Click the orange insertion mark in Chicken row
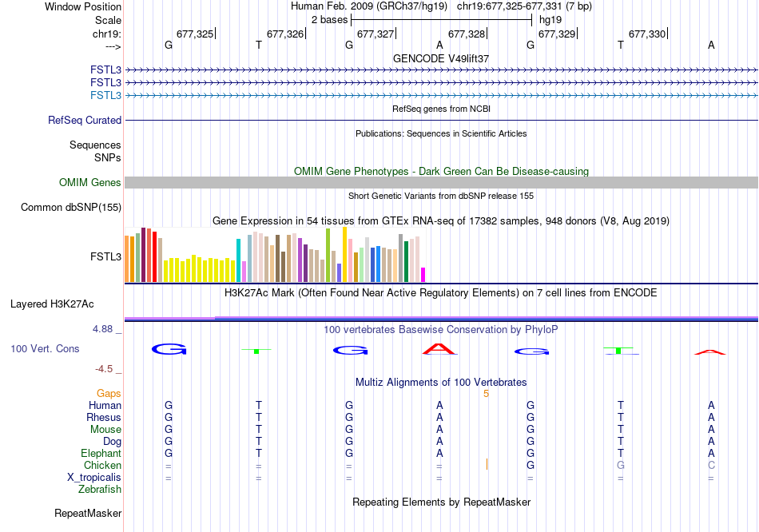759x532 pixels. [487, 465]
